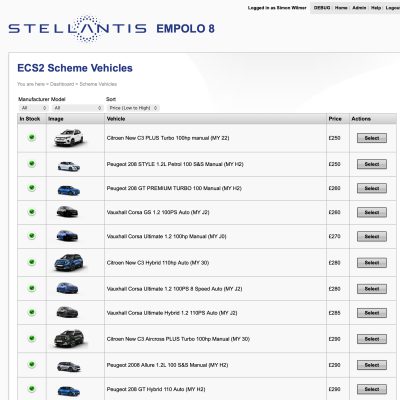Open the Admin menu item
Image resolution: width=400 pixels, height=400 pixels.
[x=359, y=8]
